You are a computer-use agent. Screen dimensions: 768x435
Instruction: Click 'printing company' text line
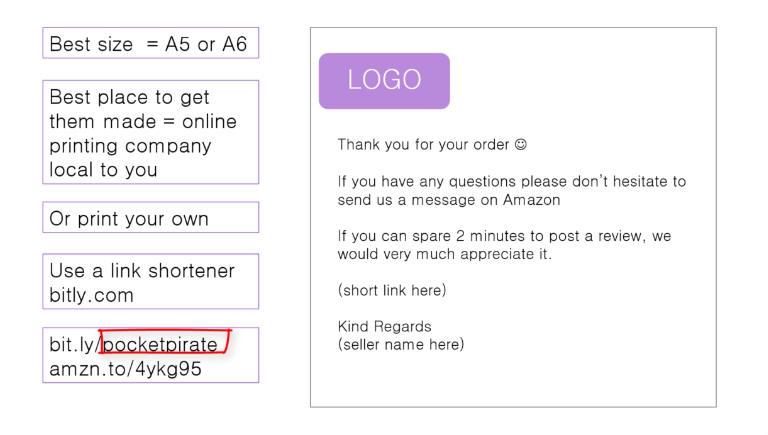tap(130, 146)
